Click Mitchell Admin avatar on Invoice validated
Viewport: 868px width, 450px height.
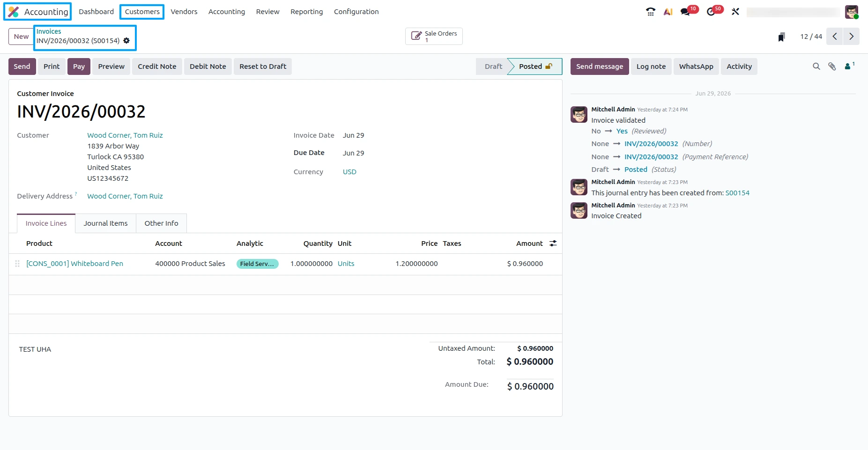point(579,114)
